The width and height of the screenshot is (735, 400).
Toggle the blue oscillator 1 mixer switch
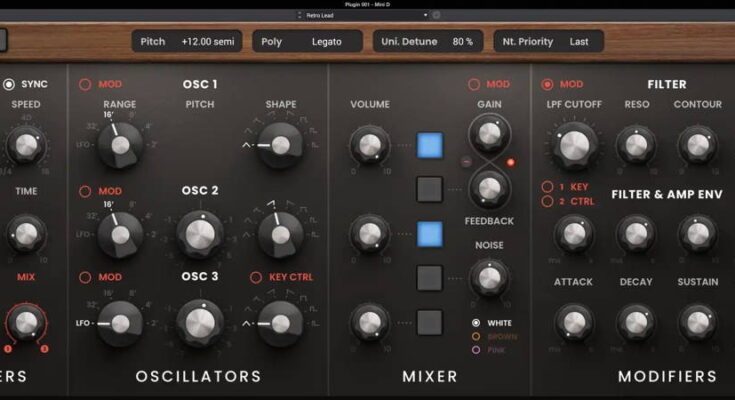429,146
